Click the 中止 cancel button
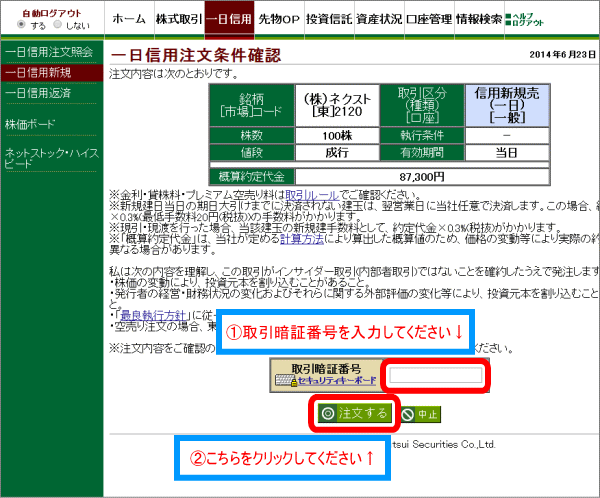 pyautogui.click(x=421, y=414)
